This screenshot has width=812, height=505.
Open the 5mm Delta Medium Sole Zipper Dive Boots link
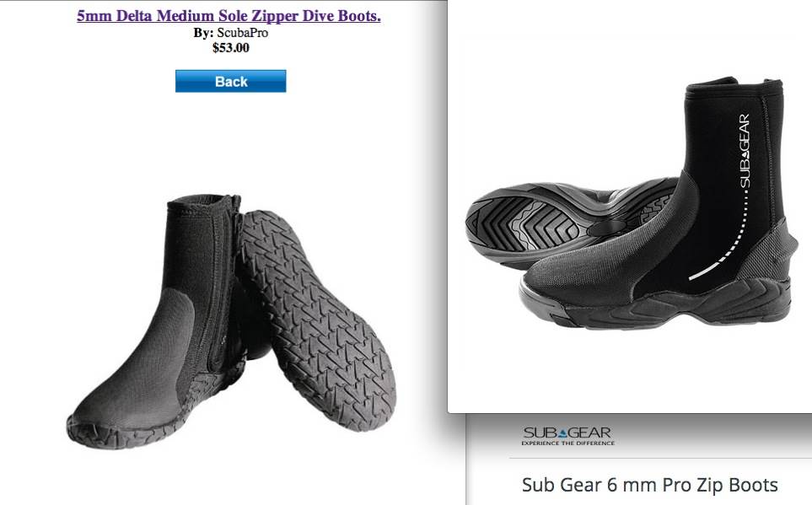229,16
